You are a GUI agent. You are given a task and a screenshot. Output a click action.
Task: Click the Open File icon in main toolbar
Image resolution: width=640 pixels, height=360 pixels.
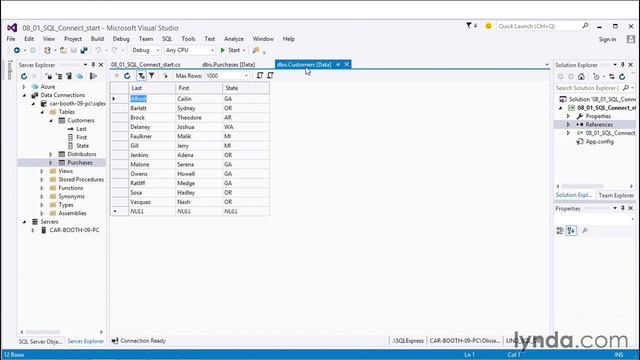pyautogui.click(x=63, y=50)
